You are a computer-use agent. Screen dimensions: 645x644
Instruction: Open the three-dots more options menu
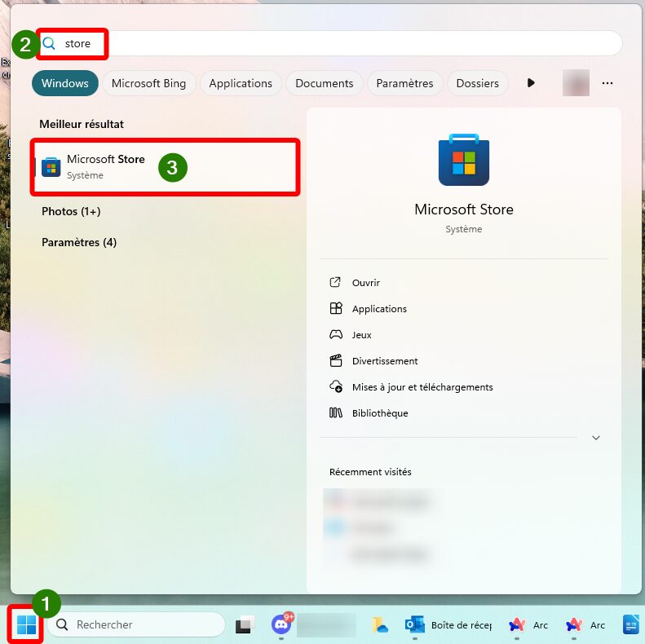[x=607, y=83]
